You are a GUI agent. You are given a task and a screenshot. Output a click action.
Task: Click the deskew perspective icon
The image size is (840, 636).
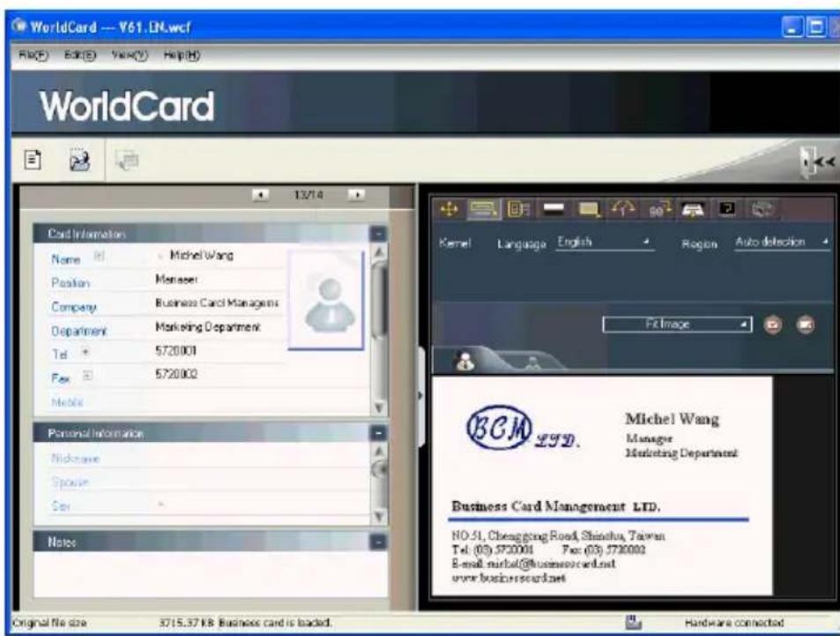tap(693, 210)
